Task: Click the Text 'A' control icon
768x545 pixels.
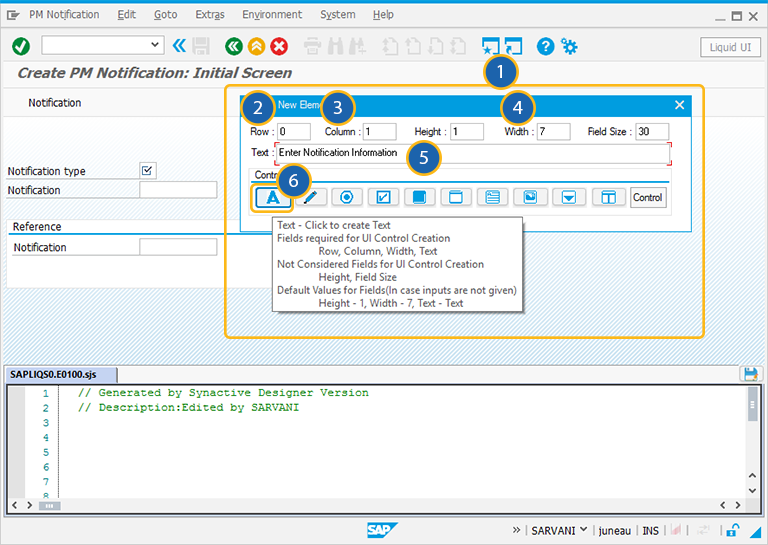Action: [x=272, y=197]
